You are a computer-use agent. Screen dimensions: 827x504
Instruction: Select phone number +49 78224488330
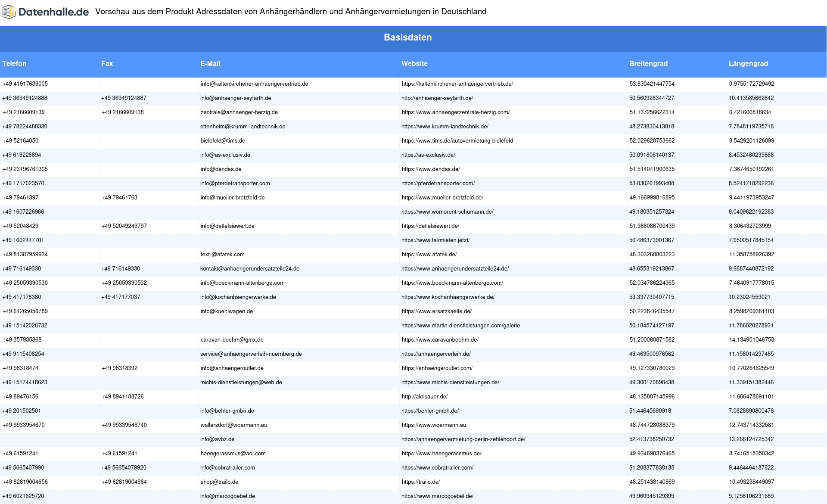click(25, 127)
